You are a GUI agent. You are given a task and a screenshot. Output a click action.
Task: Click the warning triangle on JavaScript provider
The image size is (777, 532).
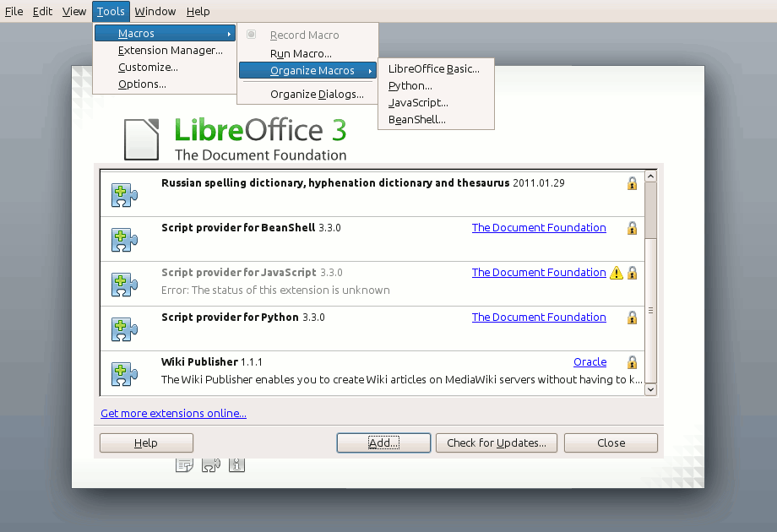click(x=617, y=273)
